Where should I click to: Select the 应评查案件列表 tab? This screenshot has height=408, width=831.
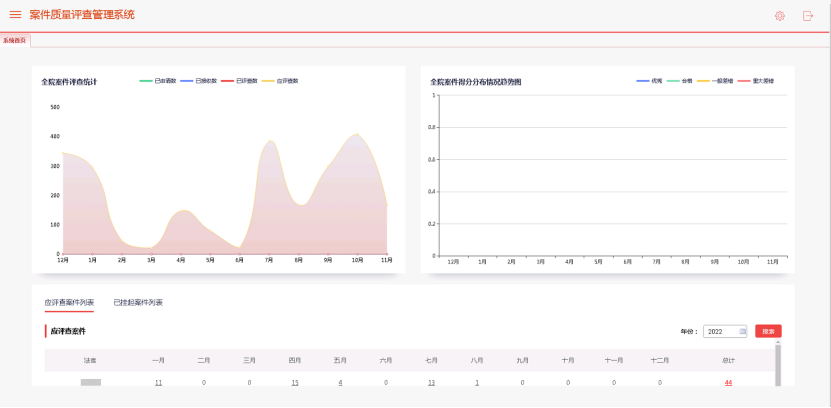(x=69, y=302)
